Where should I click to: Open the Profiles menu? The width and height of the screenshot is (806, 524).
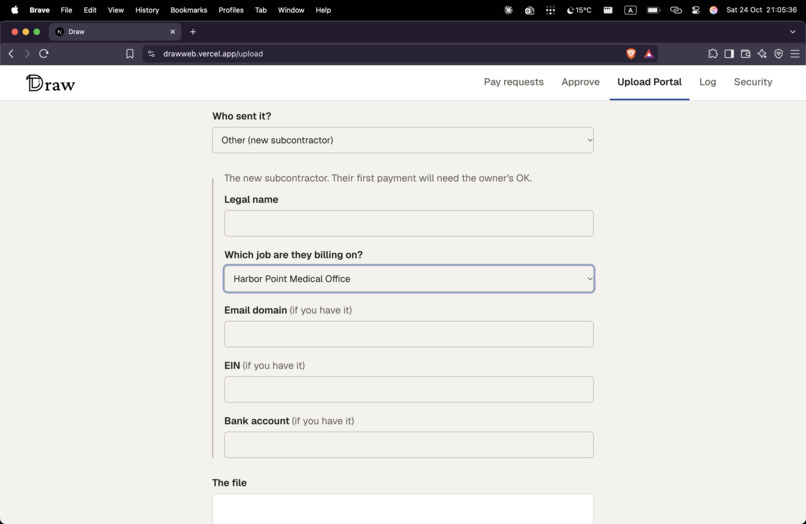(x=231, y=10)
